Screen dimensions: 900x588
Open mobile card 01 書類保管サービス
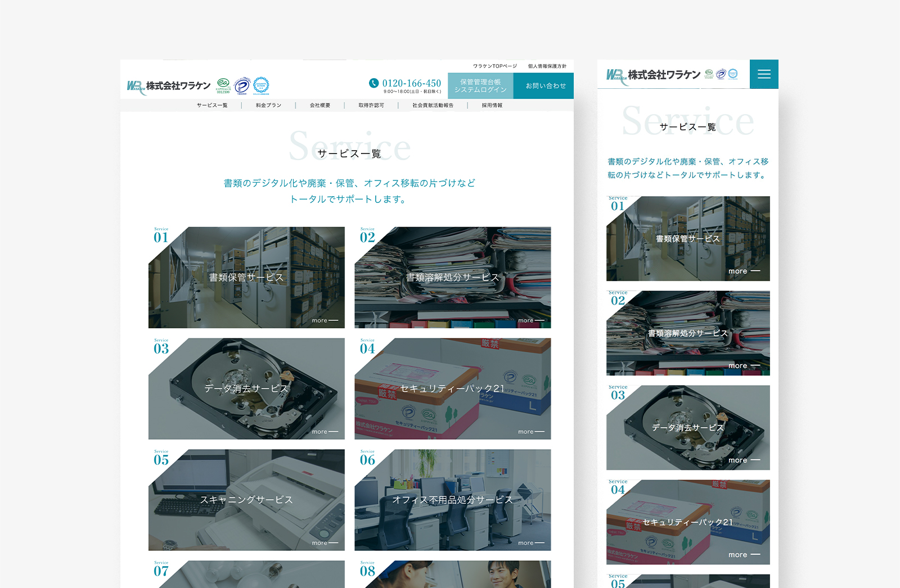click(x=688, y=238)
